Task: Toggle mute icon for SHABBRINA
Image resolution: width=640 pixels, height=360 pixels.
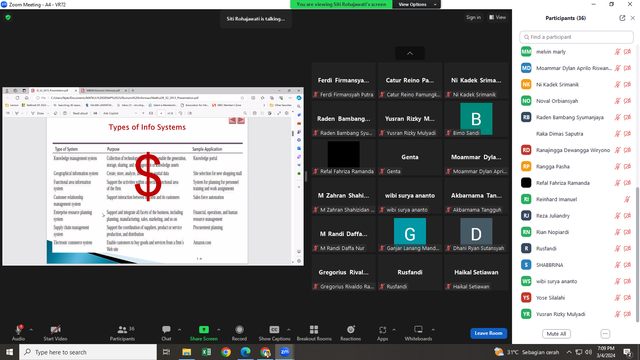Action: click(618, 265)
